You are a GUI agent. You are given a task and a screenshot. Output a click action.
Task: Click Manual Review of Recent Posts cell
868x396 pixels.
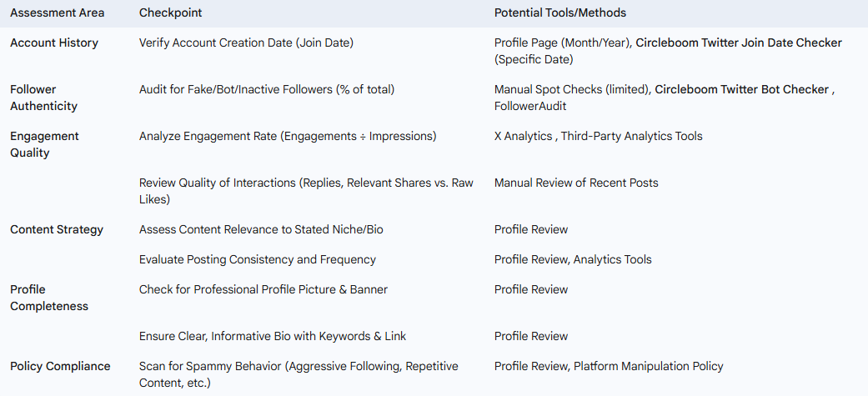coord(576,183)
